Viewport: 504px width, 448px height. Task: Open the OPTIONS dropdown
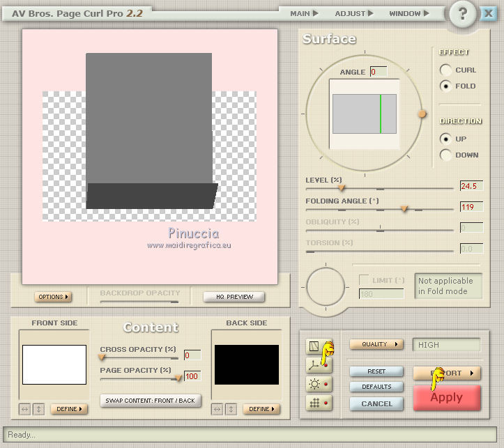53,297
